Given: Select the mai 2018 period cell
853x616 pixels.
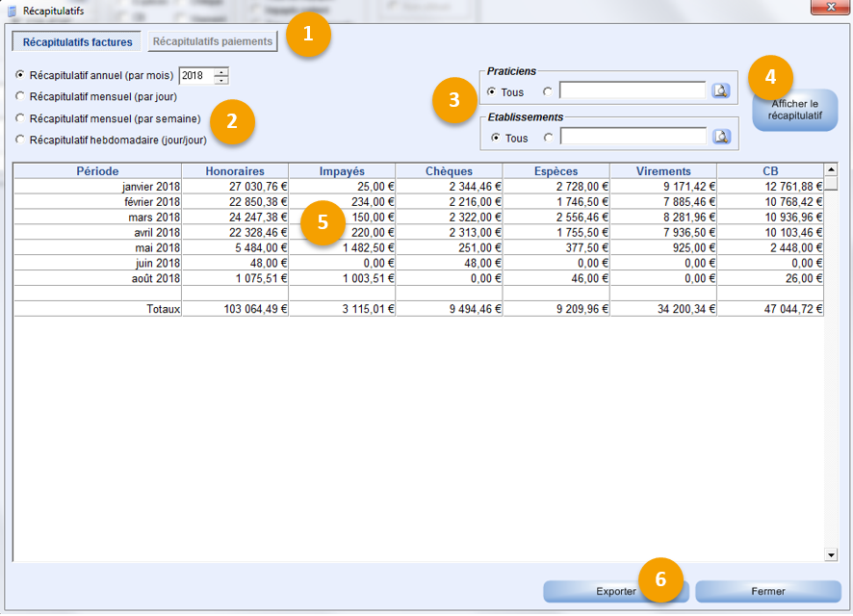Looking at the screenshot, I should tap(97, 247).
